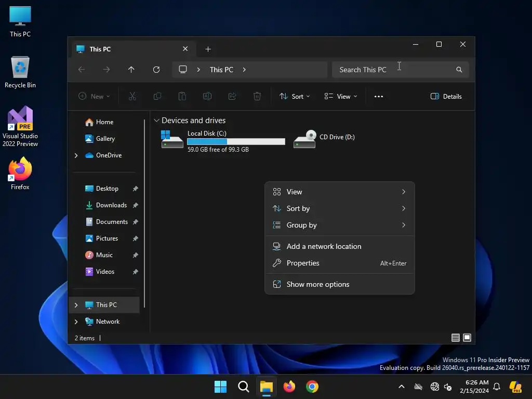Go forward with the right arrow
The height and width of the screenshot is (399, 532).
point(107,70)
